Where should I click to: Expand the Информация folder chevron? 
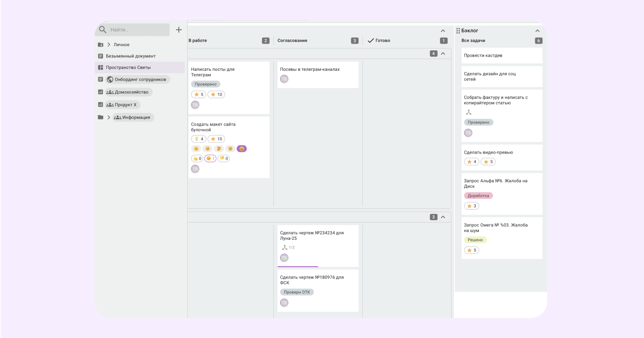pyautogui.click(x=109, y=117)
